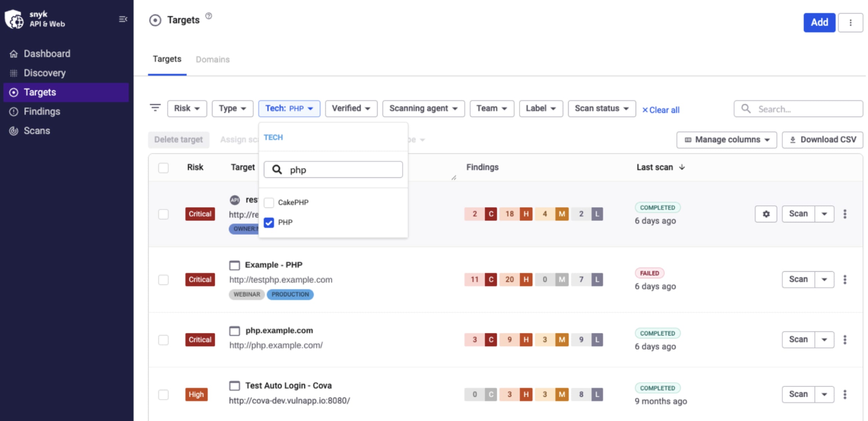Open the more options kebab beside Add
Screen dimensions: 868x421
pos(850,23)
